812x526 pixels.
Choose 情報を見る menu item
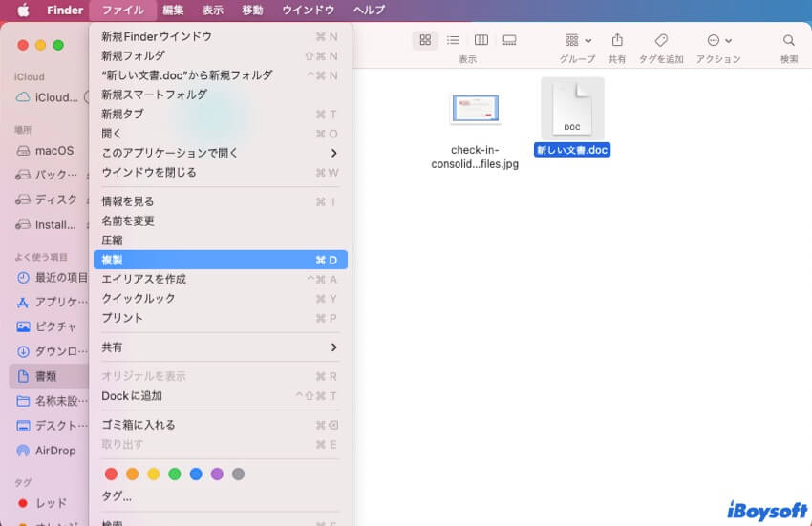point(220,201)
